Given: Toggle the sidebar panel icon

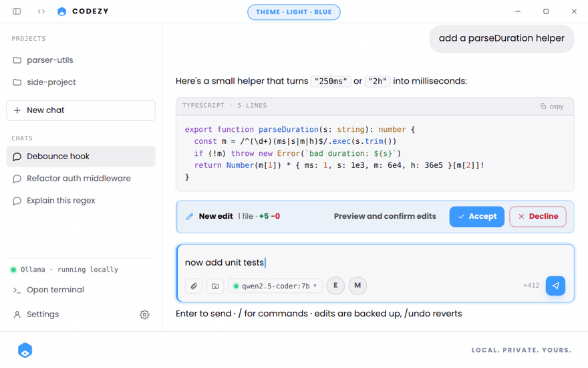Looking at the screenshot, I should pos(17,11).
